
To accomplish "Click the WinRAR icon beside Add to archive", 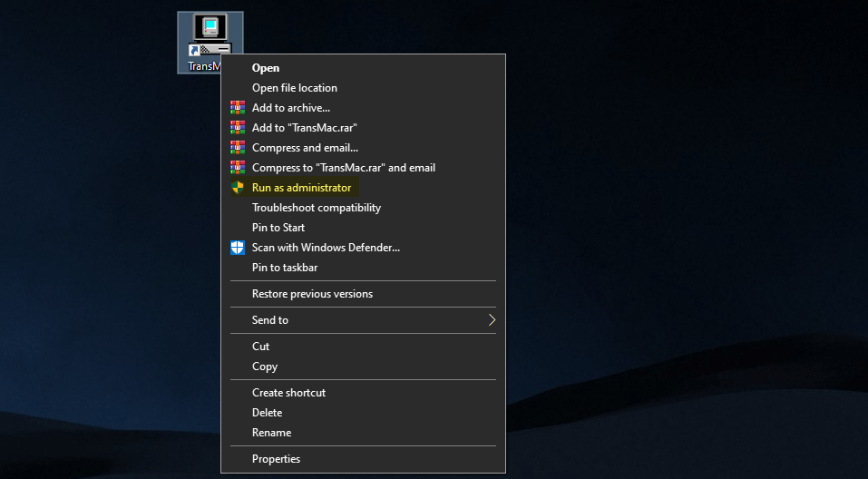I will (x=238, y=107).
